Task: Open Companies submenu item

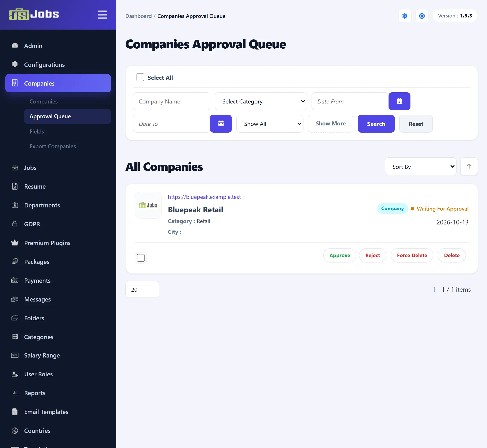Action: tap(43, 101)
